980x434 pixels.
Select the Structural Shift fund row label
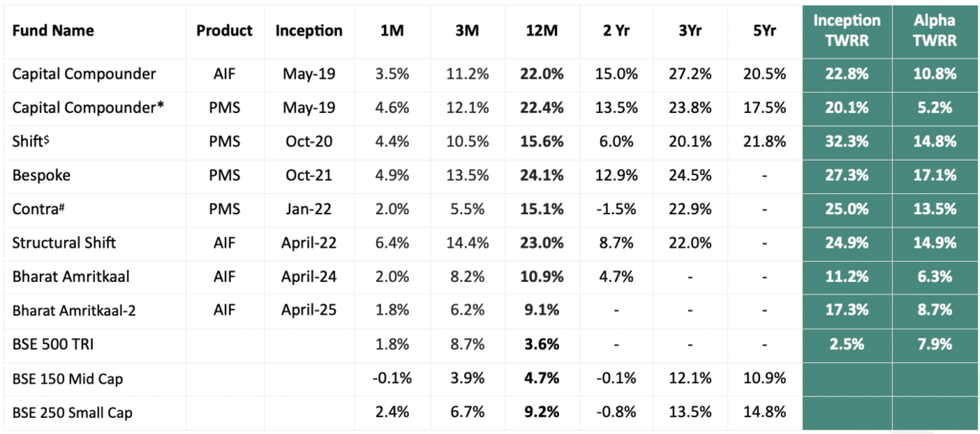coord(64,242)
